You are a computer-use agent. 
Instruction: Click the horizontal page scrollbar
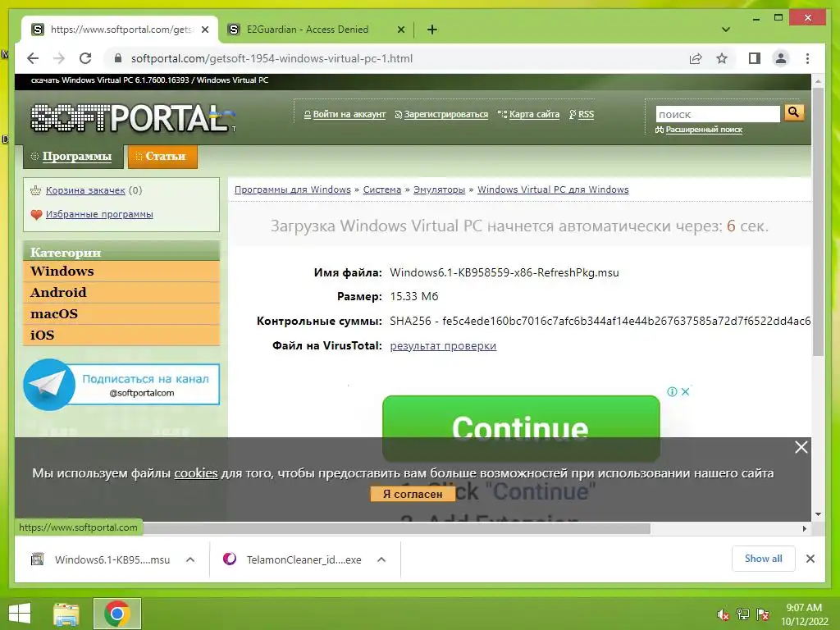point(397,529)
